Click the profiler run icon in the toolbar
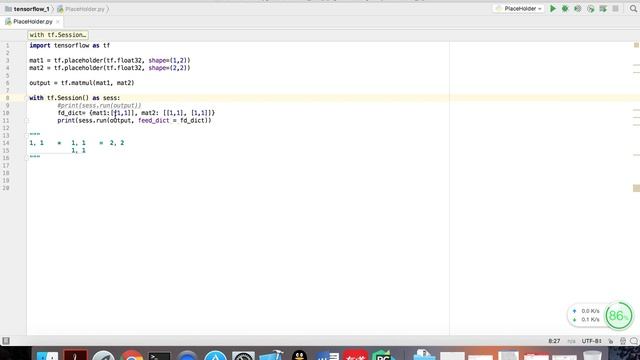Screen dimensions: 640x360 (591, 9)
